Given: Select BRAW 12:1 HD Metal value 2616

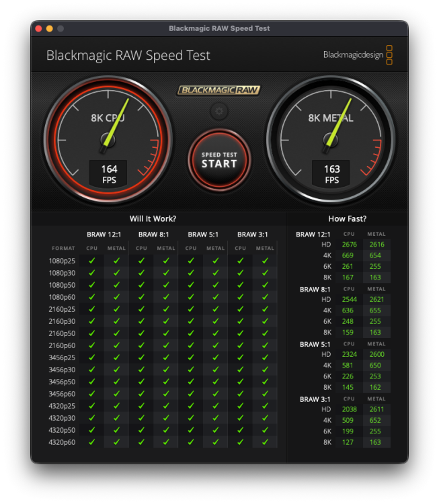Looking at the screenshot, I should point(376,245).
